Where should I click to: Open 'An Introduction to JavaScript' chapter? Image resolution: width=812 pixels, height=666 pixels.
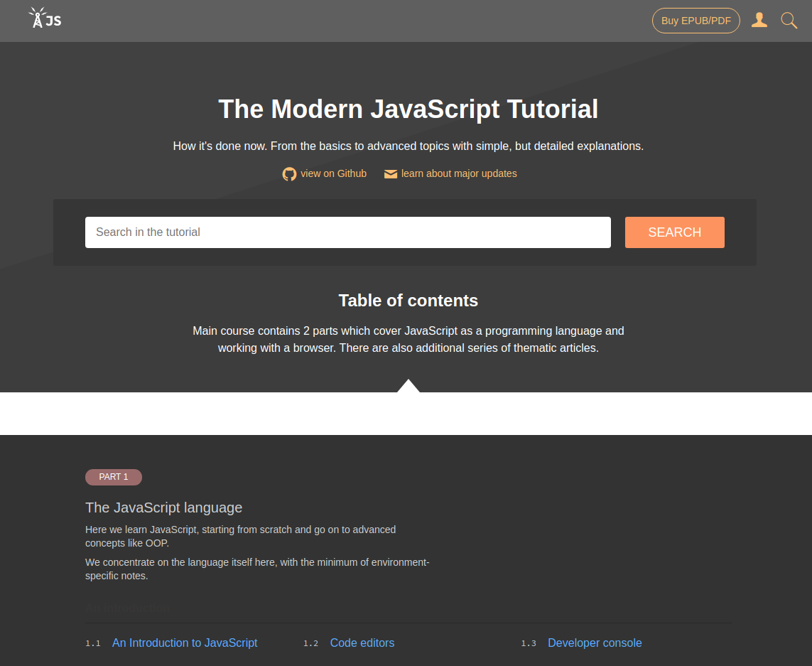point(185,643)
